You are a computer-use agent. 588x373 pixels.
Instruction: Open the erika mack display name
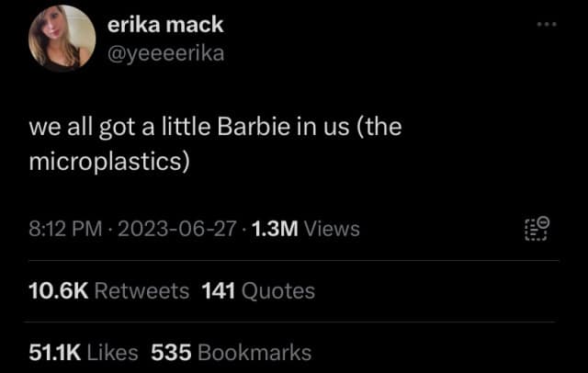(165, 25)
